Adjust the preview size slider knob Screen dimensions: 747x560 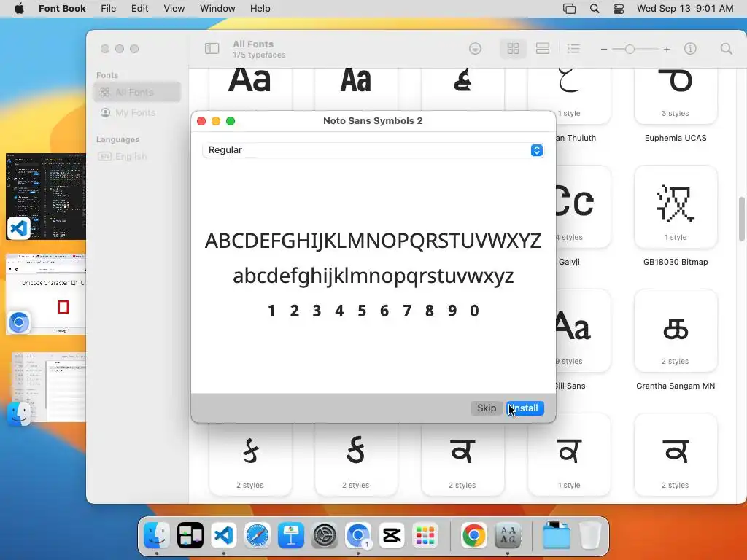(x=630, y=49)
